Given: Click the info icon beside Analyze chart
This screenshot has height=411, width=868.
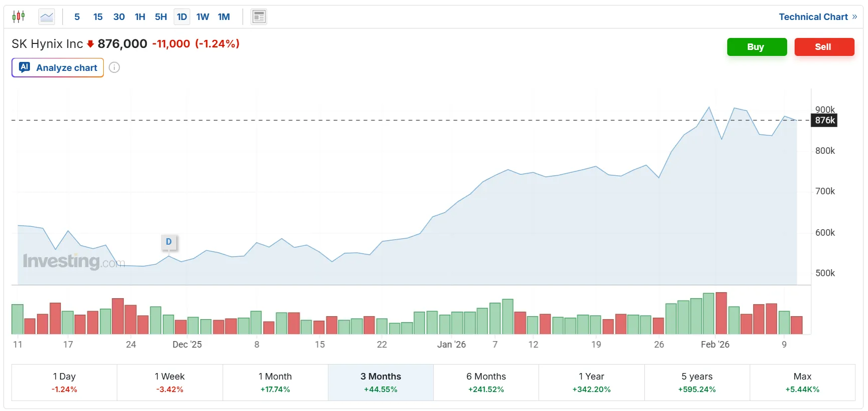Looking at the screenshot, I should pos(114,67).
